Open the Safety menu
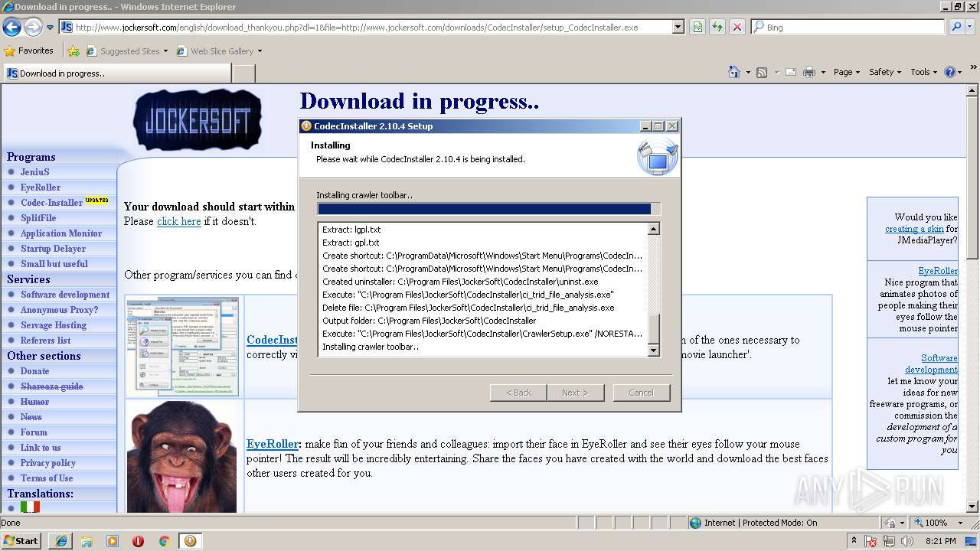 tap(886, 72)
